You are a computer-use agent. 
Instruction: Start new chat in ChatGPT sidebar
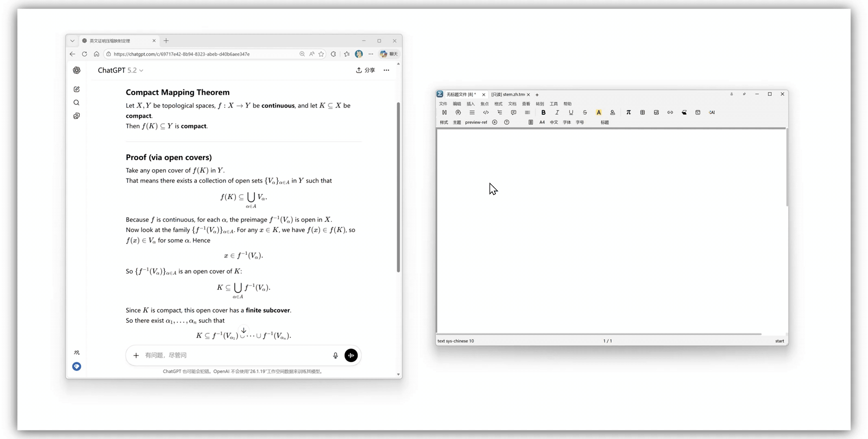point(76,89)
